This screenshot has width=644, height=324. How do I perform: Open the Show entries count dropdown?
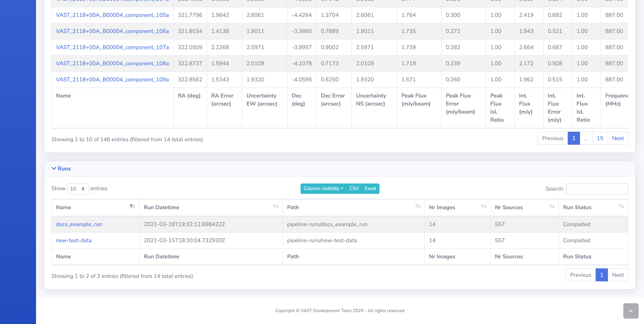click(x=78, y=189)
